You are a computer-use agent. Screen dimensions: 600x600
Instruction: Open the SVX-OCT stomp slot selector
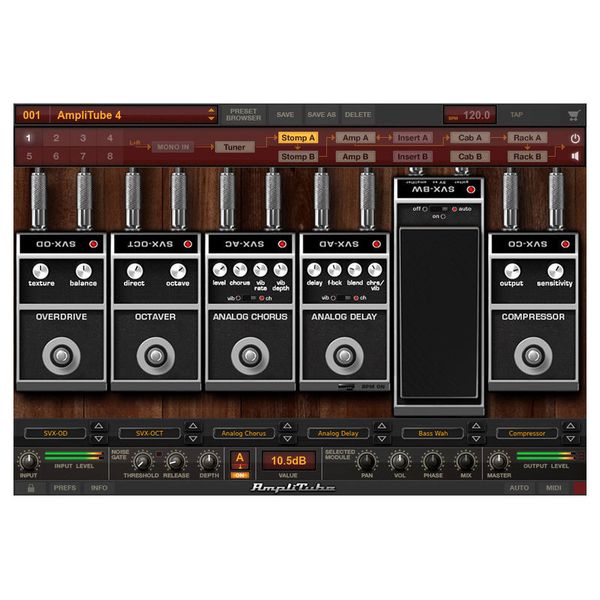click(150, 433)
